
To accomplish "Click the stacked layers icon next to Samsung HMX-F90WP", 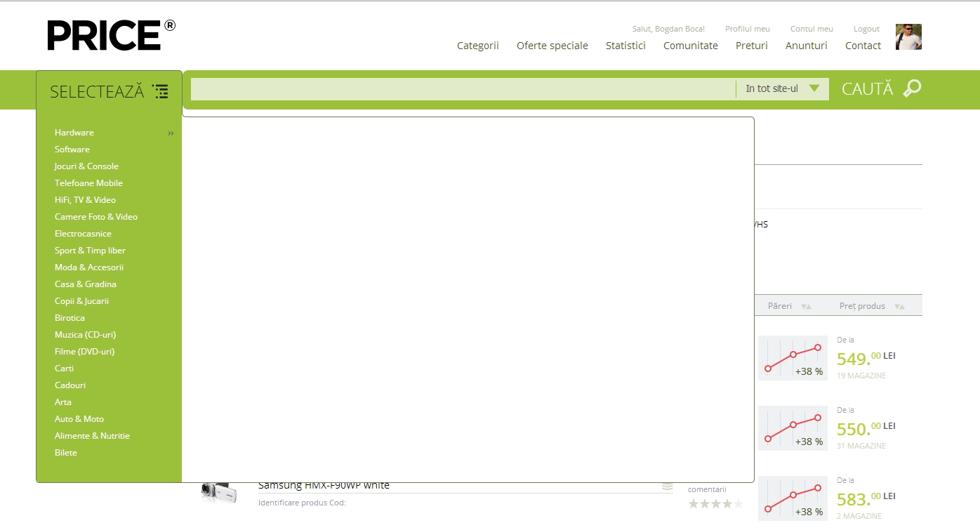I will [667, 486].
